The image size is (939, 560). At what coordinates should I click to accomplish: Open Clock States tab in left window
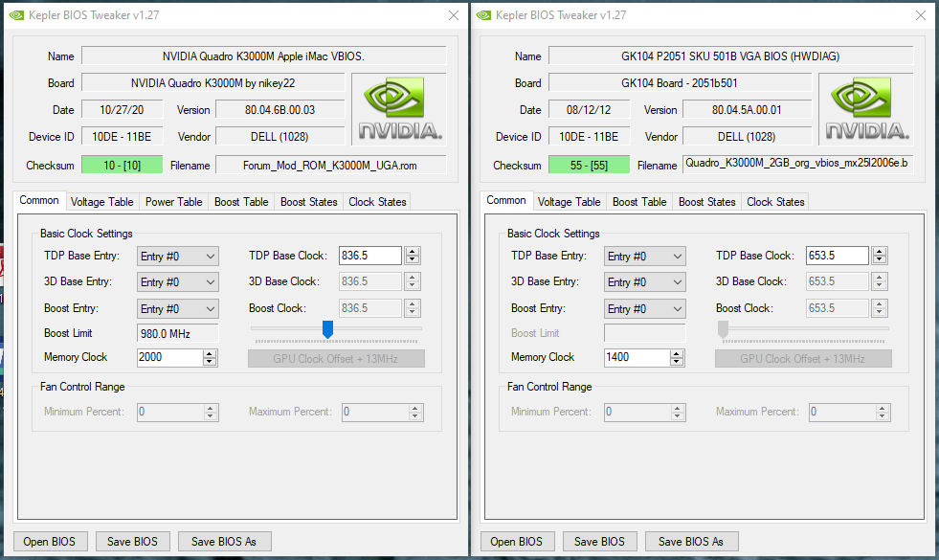pyautogui.click(x=377, y=202)
